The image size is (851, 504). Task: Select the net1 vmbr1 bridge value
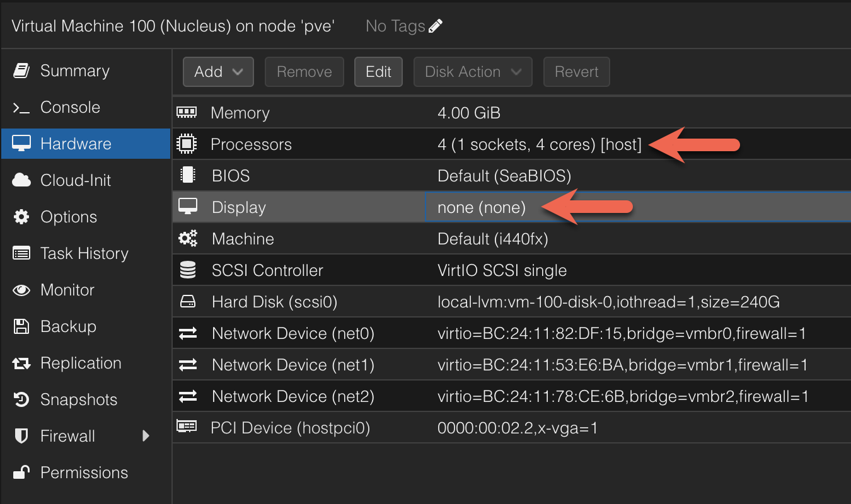click(623, 365)
